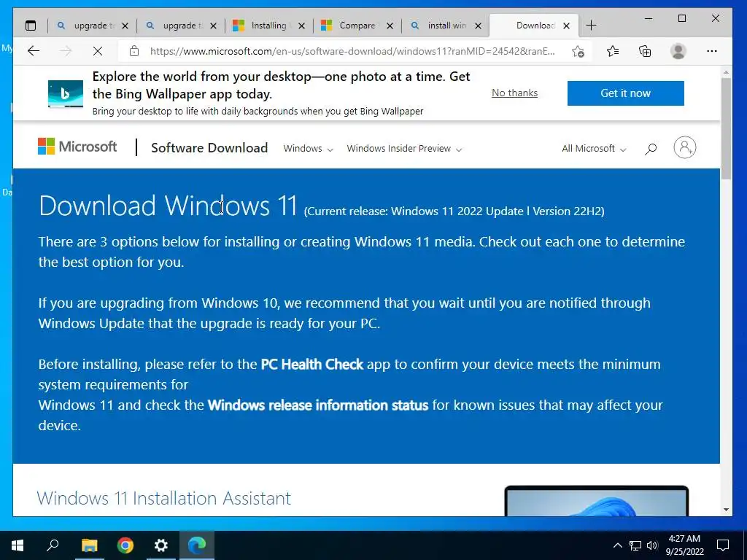Dismiss banner with No thanks
This screenshot has width=747, height=560.
pyautogui.click(x=514, y=93)
